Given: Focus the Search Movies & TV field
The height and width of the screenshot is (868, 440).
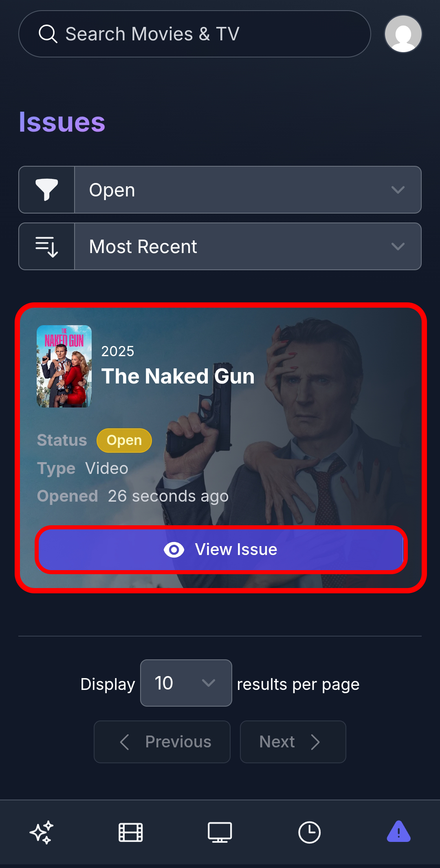Looking at the screenshot, I should pyautogui.click(x=195, y=34).
